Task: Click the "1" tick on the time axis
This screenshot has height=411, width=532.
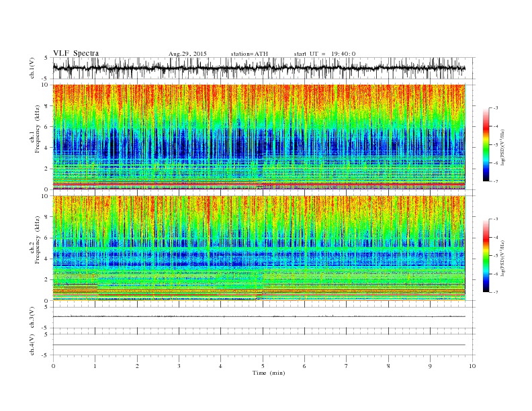Action: [95, 366]
